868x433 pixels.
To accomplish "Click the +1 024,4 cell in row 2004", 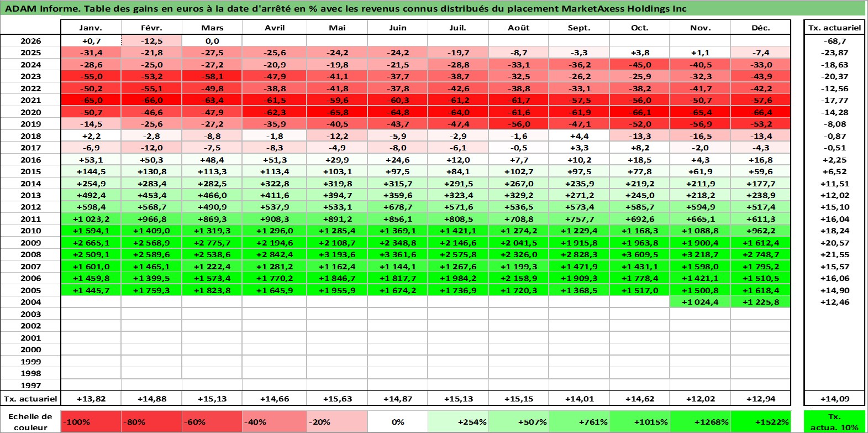I will click(700, 302).
